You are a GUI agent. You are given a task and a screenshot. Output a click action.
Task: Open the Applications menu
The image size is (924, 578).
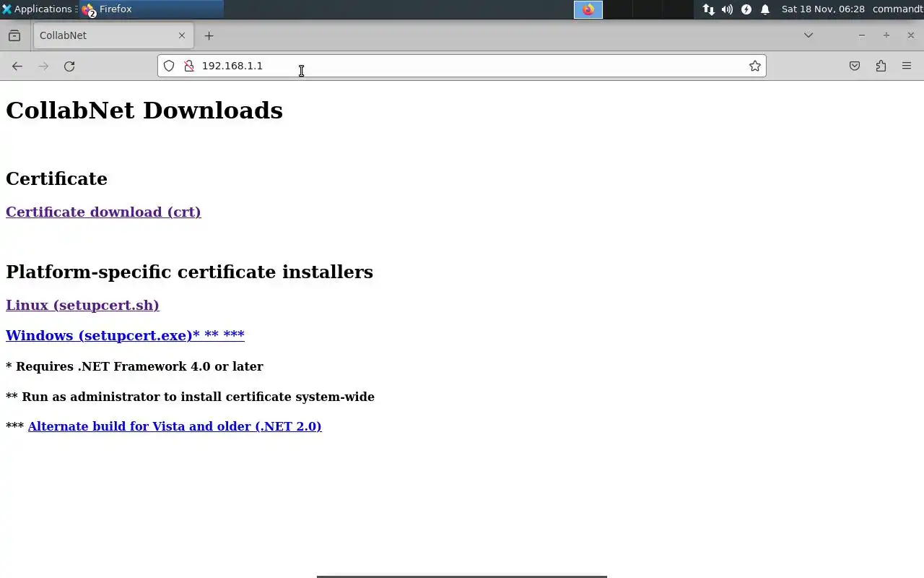coord(38,9)
